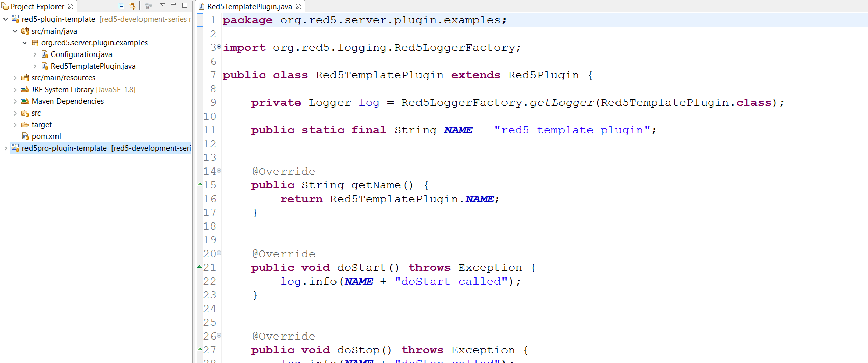The width and height of the screenshot is (868, 363).
Task: Open Project Explorer View Menu dropdown
Action: 163,5
